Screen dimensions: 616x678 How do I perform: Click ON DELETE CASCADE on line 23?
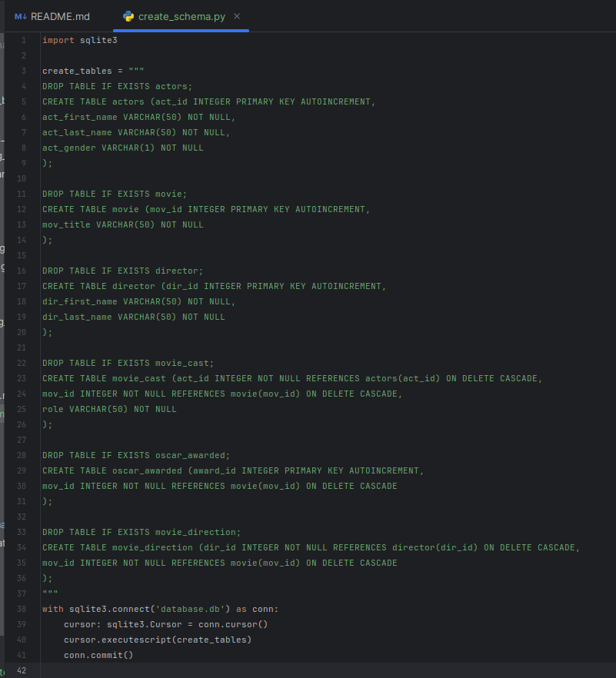point(492,378)
